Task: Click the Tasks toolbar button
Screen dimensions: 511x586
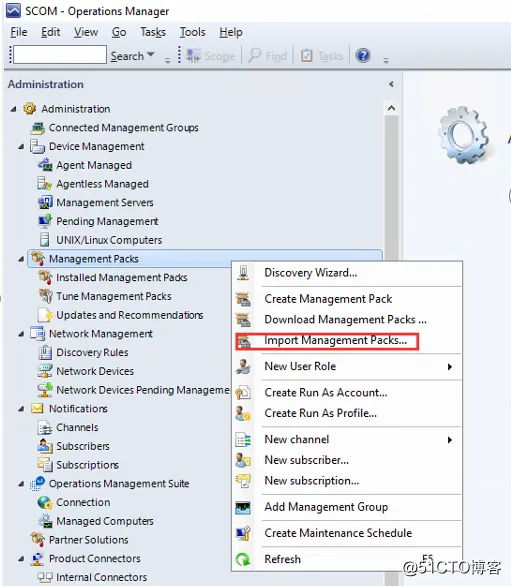Action: pos(322,56)
